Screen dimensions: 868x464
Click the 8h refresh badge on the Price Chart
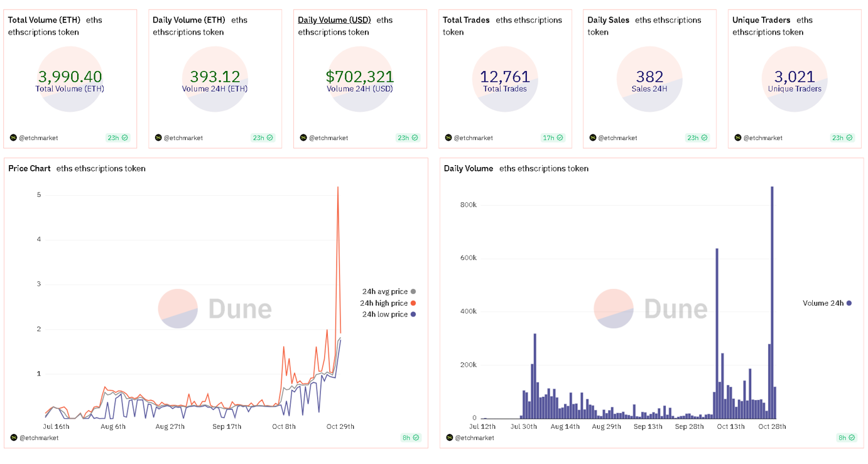[x=410, y=438]
